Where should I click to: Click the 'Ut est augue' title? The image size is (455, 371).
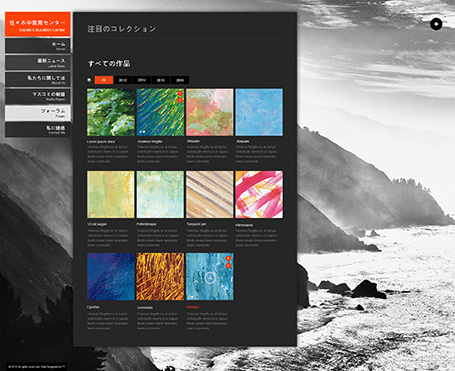(x=97, y=224)
